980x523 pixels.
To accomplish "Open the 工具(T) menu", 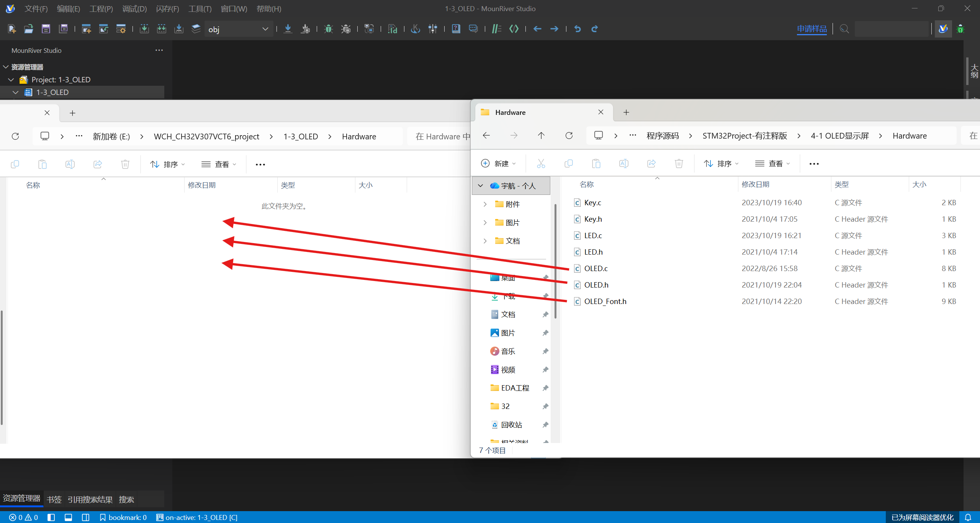I will tap(200, 8).
